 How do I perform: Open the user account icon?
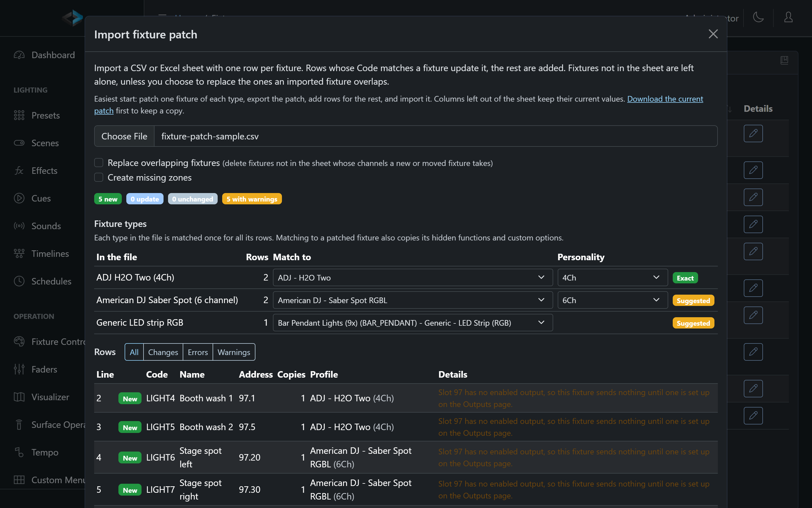pyautogui.click(x=788, y=17)
